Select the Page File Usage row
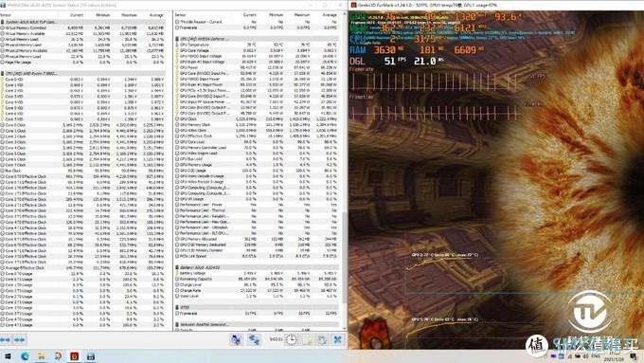 pyautogui.click(x=83, y=62)
